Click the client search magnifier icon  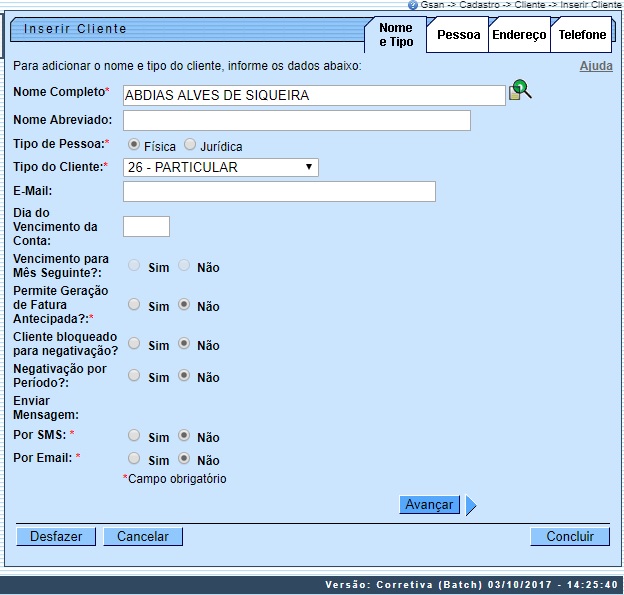point(520,90)
